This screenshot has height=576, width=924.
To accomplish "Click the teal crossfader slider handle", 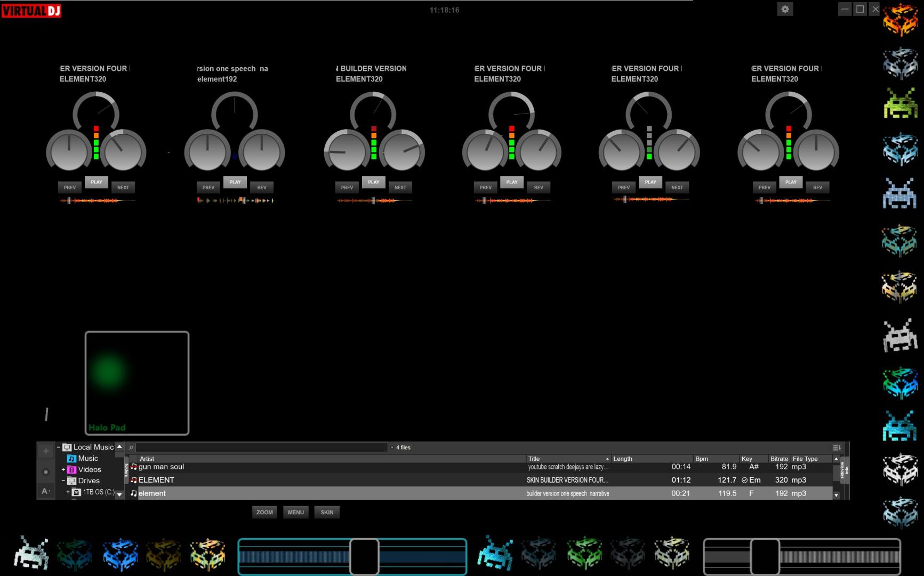I will point(364,556).
